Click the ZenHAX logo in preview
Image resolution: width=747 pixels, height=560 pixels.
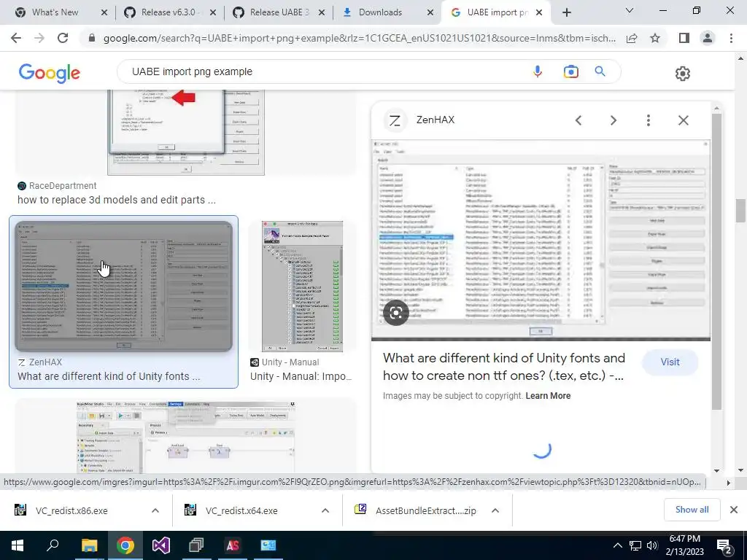pos(395,120)
